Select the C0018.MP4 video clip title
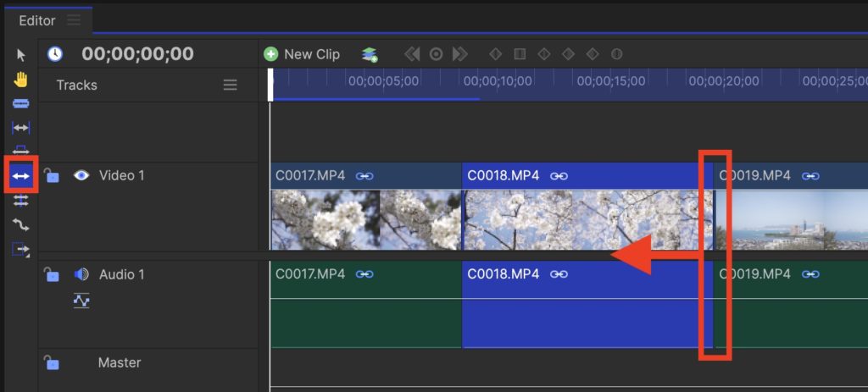The image size is (868, 392). [503, 176]
